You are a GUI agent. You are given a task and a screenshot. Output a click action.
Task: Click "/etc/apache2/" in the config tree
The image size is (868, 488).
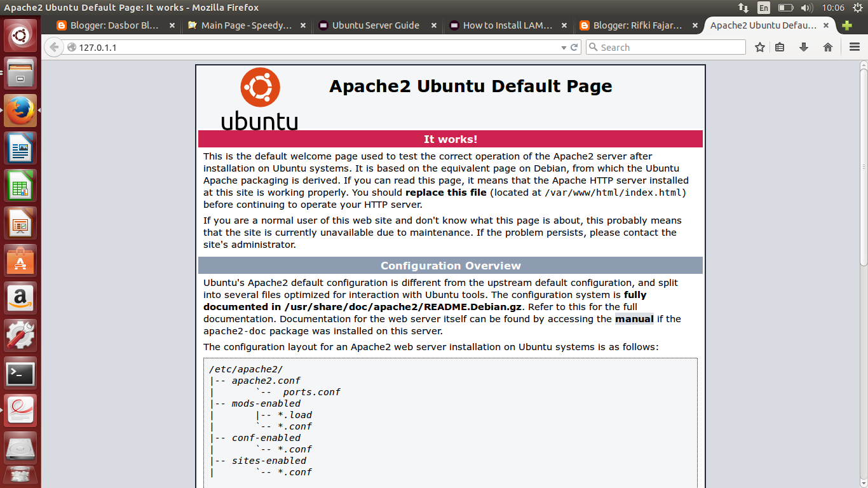[x=246, y=369]
